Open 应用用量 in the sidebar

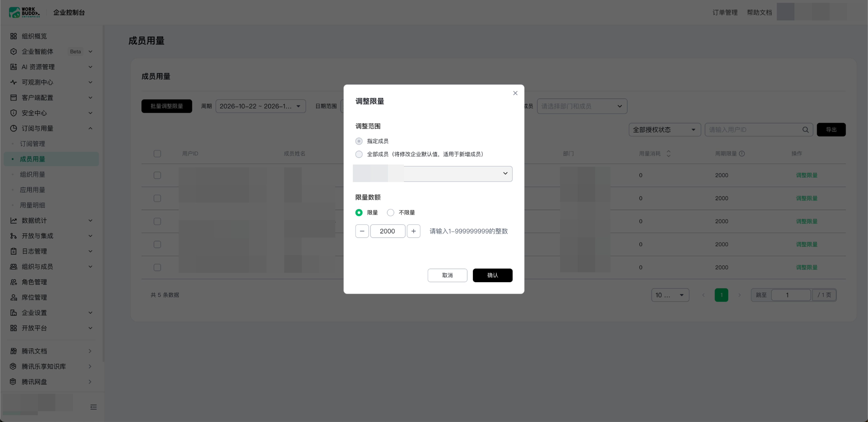pos(32,190)
